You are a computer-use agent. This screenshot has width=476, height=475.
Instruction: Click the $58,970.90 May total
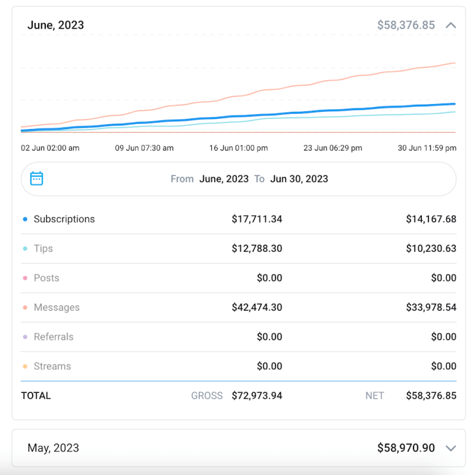406,448
